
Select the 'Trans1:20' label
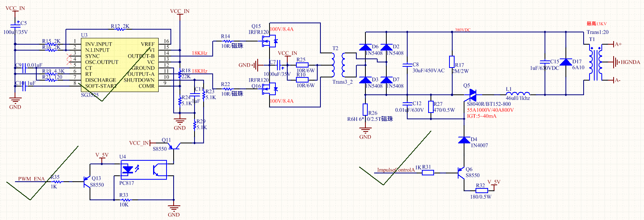tap(597, 32)
